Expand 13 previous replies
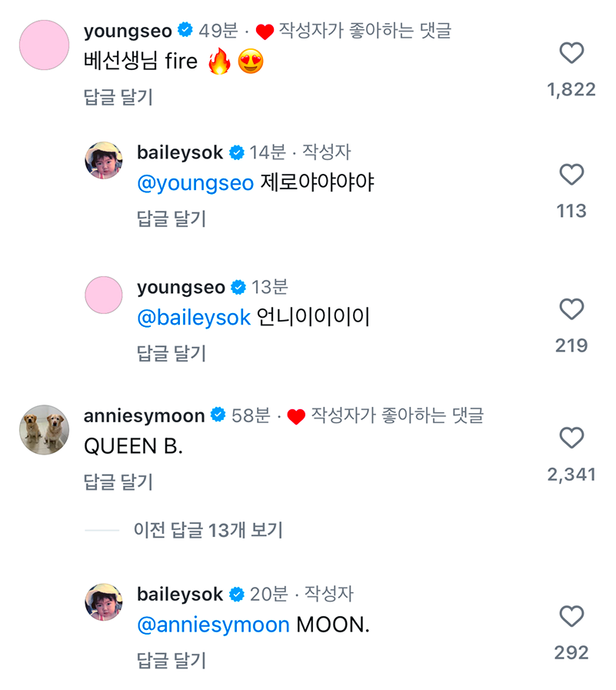The width and height of the screenshot is (616, 690). [208, 530]
